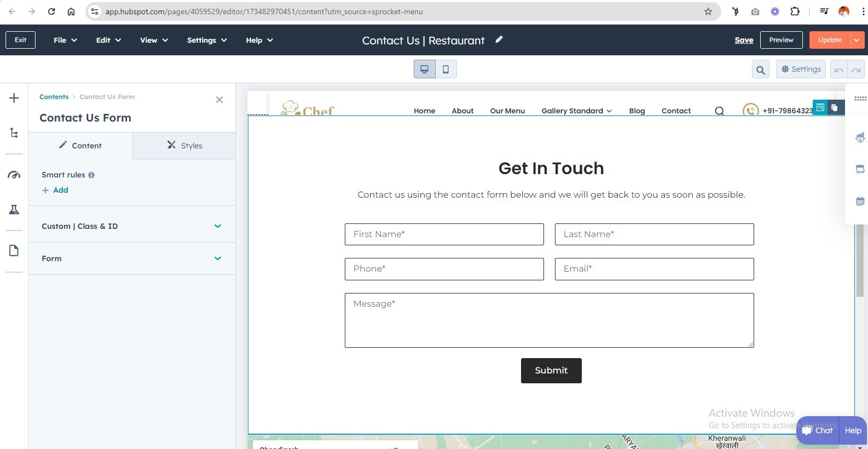The image size is (868, 449).
Task: Click the First Name input field
Action: tap(444, 234)
